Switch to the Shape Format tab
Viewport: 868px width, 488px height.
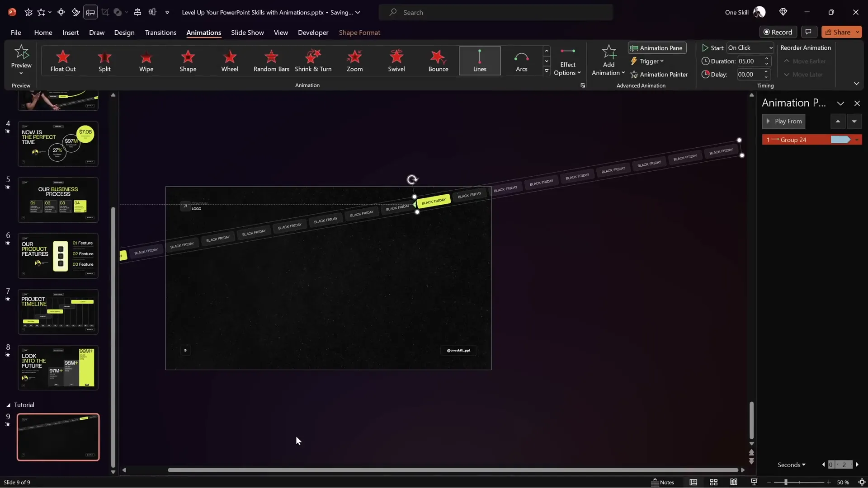pyautogui.click(x=359, y=33)
